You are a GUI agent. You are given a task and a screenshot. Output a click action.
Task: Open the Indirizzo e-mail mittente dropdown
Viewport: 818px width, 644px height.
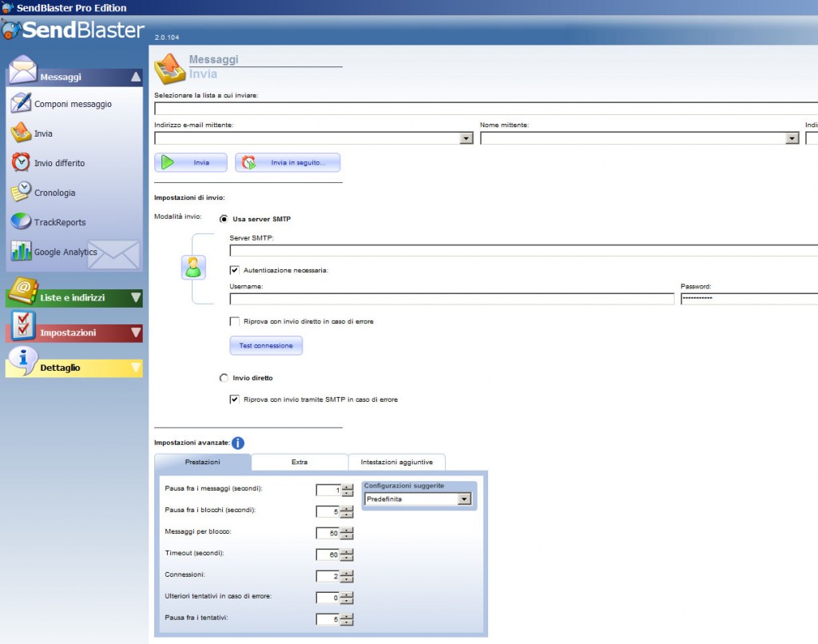[x=467, y=138]
